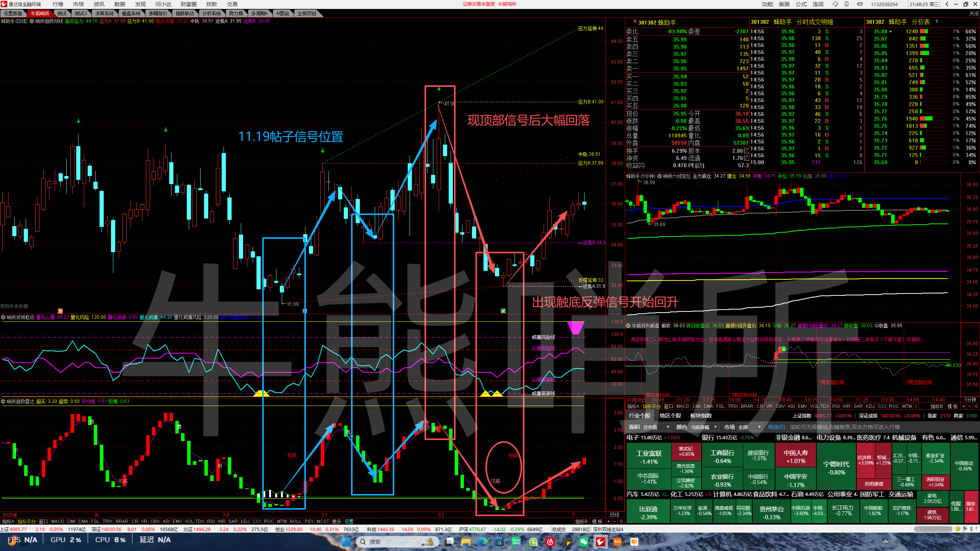
Task: Click the 关闭 button at top right
Action: point(973,13)
